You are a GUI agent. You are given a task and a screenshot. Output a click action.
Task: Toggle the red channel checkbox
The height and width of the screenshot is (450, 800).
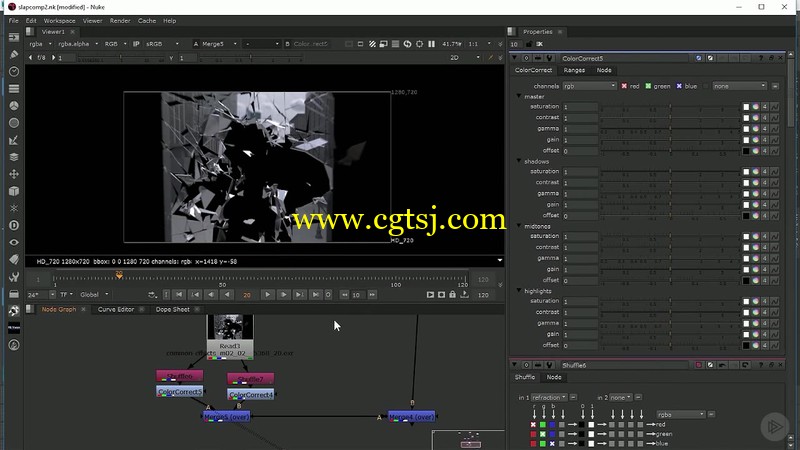[x=624, y=86]
